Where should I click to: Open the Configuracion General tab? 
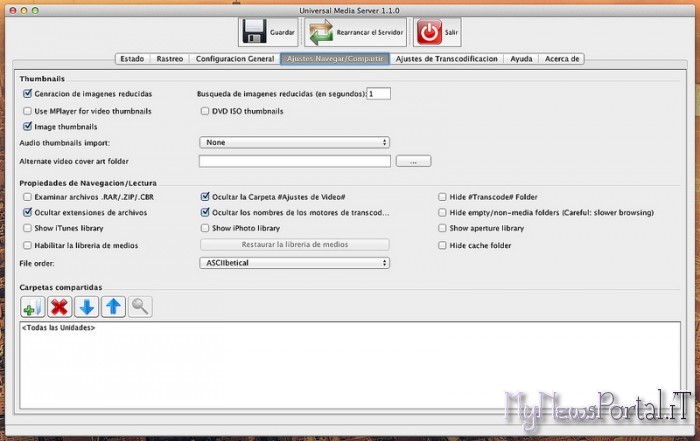[235, 59]
